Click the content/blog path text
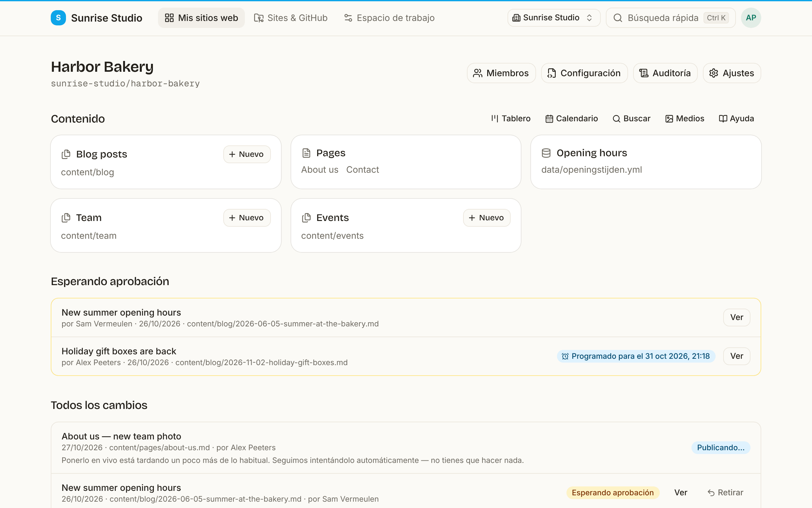 click(87, 172)
